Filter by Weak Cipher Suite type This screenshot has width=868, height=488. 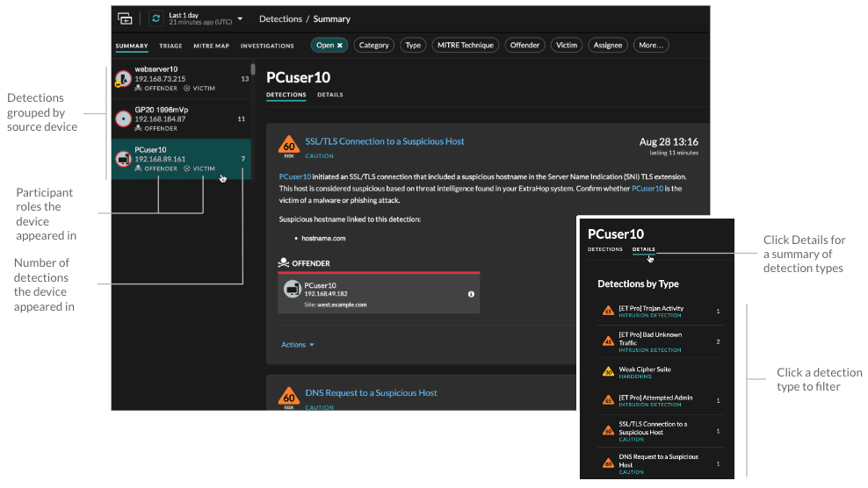662,372
